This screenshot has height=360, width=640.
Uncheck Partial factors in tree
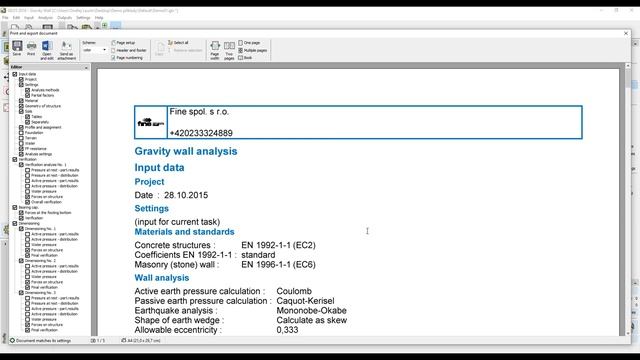pos(27,96)
